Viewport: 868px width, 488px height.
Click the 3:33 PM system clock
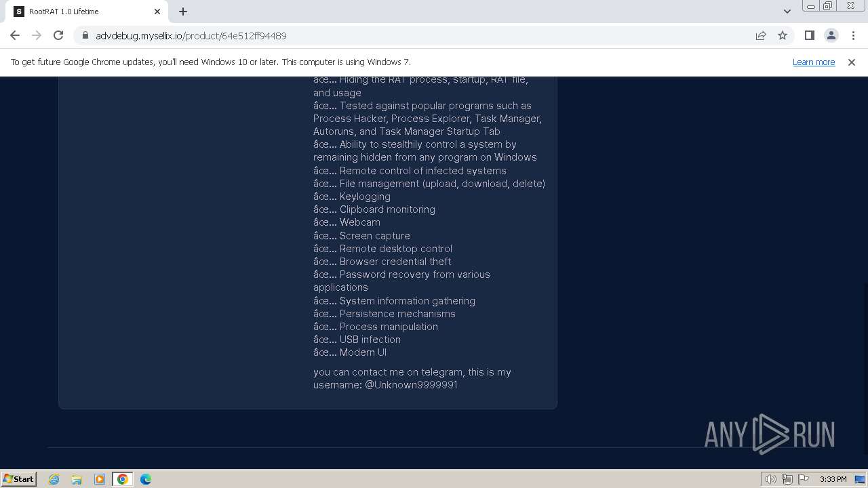pyautogui.click(x=833, y=479)
